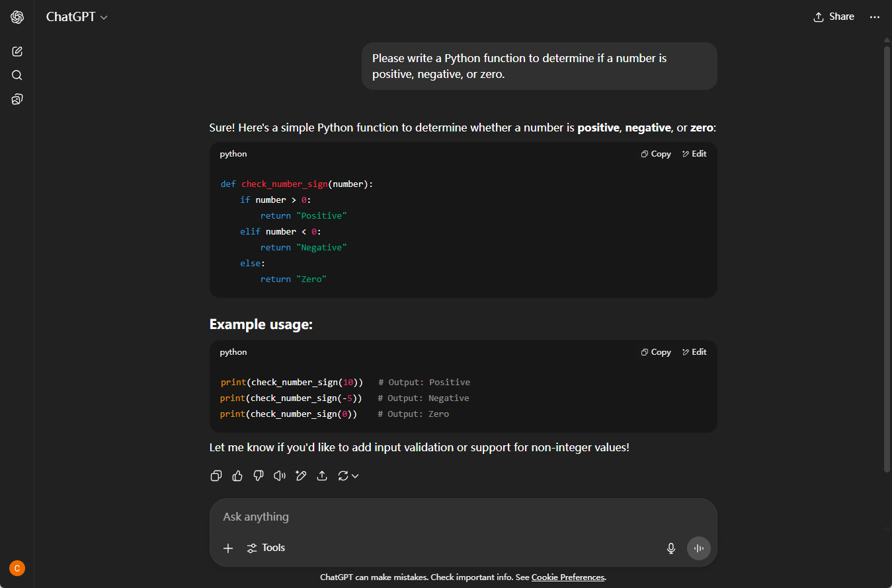The image size is (892, 588).
Task: Click the ChatGPT logo icon in sidebar
Action: 17,17
